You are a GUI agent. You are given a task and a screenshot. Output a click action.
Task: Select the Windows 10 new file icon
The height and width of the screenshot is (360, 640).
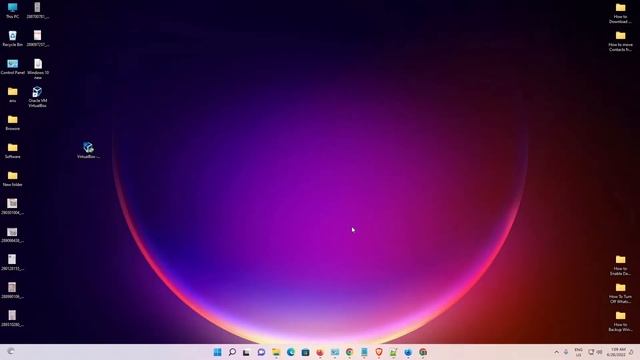click(38, 69)
